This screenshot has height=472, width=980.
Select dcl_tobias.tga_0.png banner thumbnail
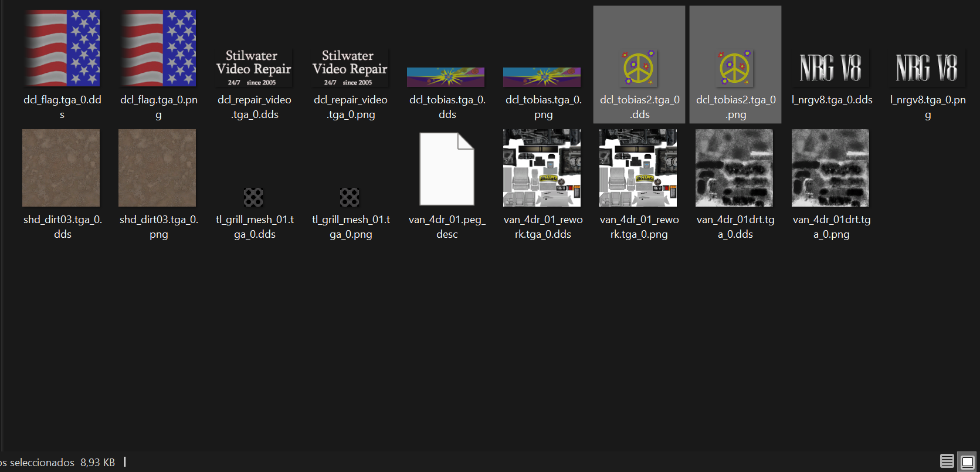point(542,77)
